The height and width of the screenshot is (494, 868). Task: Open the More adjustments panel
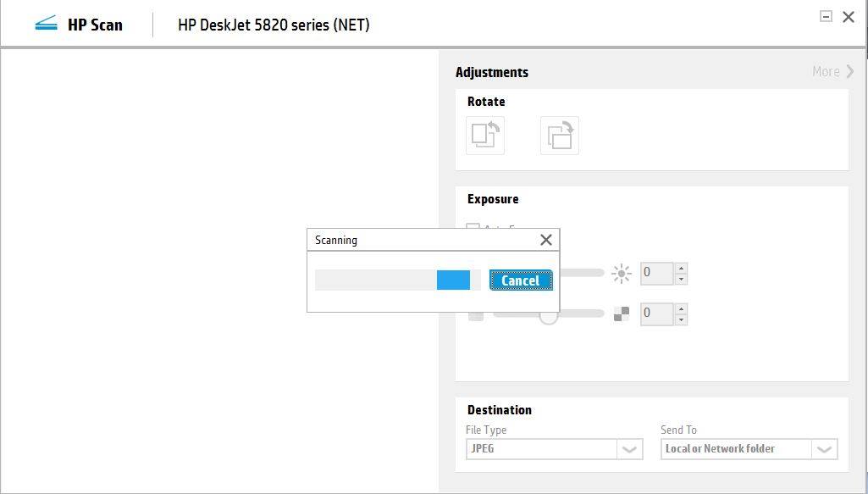coord(826,72)
